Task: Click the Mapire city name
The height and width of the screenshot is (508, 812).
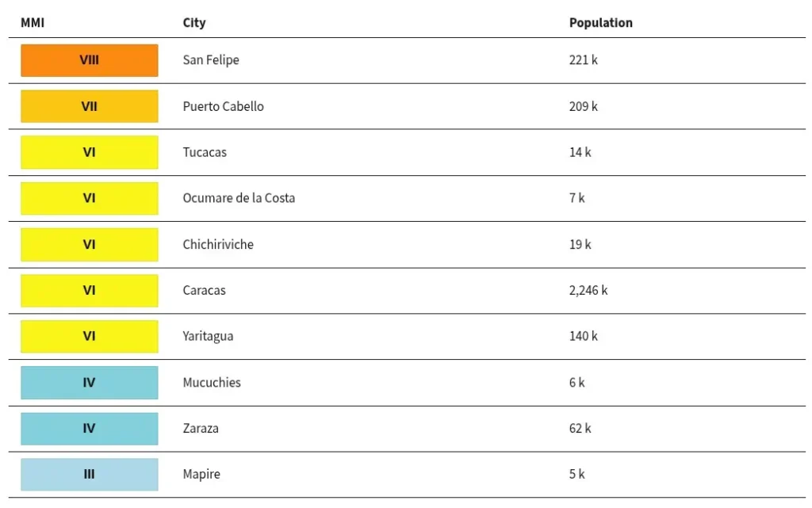Action: coord(201,475)
